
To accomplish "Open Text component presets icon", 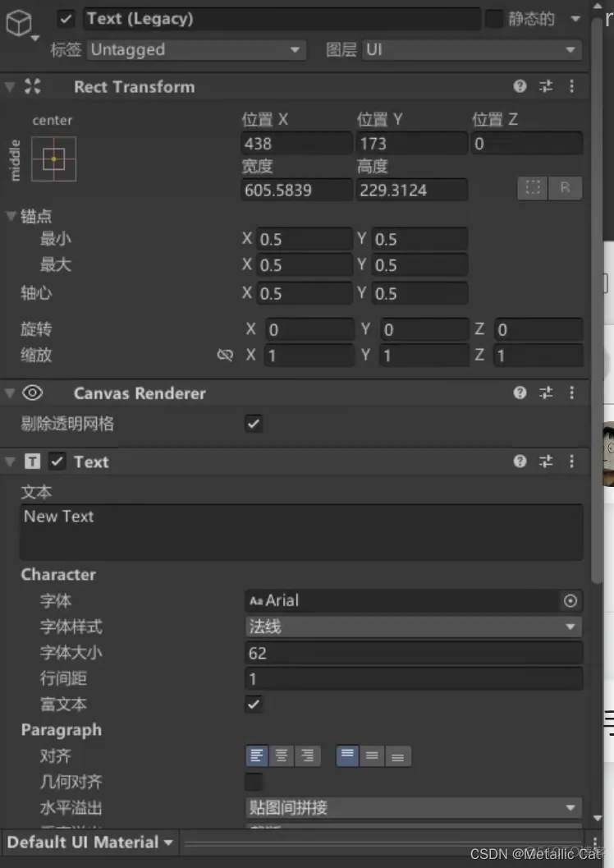I will pos(546,462).
